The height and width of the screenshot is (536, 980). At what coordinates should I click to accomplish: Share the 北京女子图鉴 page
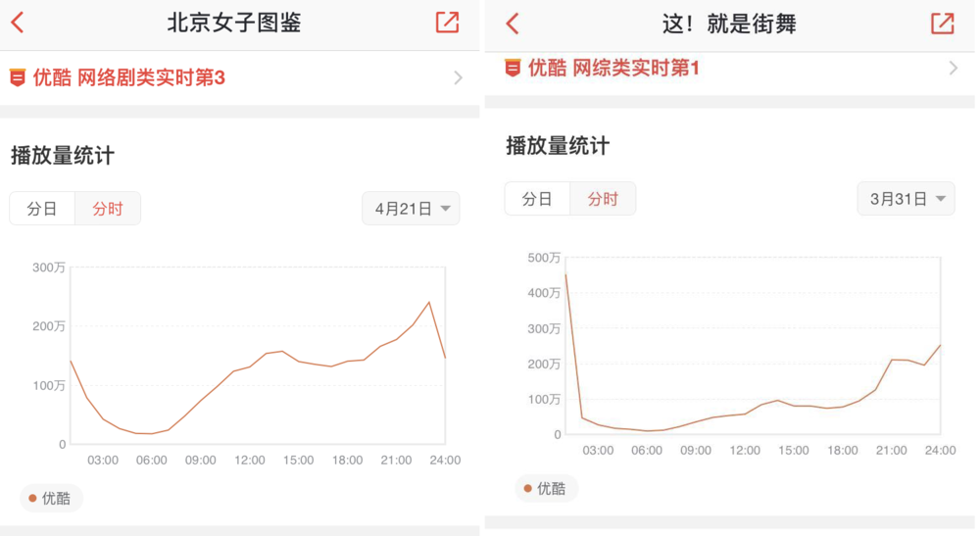(x=448, y=22)
